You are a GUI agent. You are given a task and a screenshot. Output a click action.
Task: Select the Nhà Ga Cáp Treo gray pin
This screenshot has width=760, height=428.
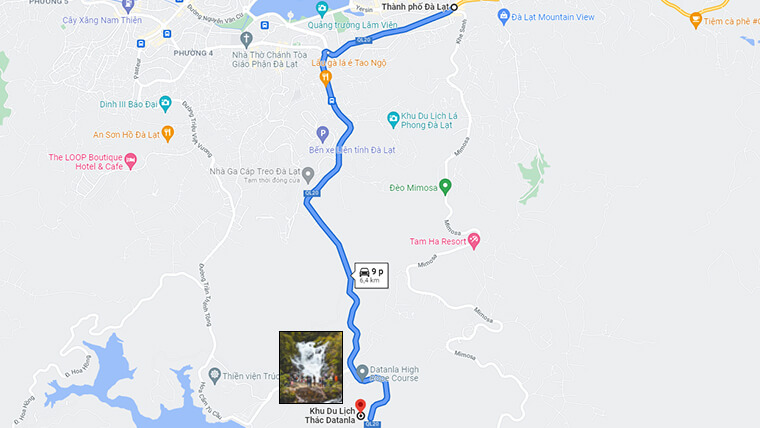pyautogui.click(x=308, y=175)
